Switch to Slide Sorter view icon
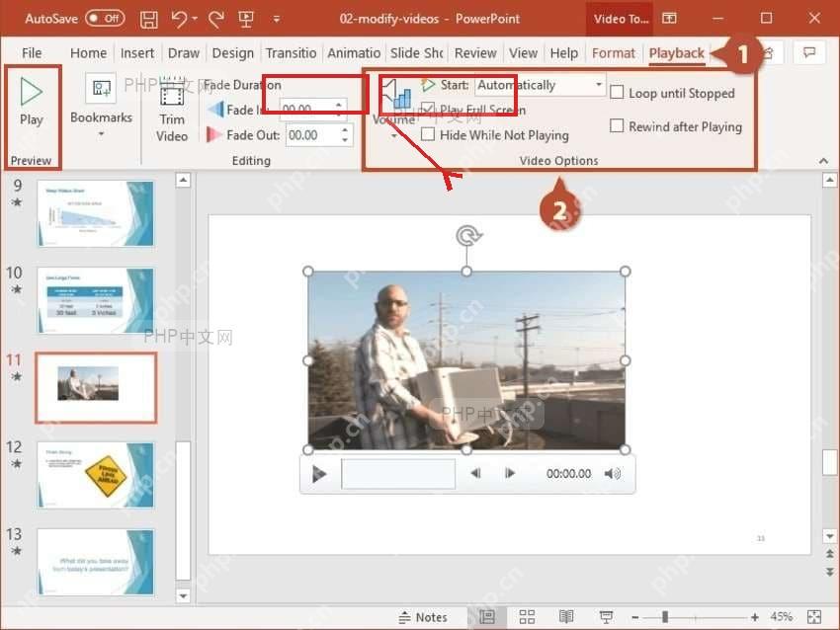This screenshot has height=630, width=840. [527, 617]
